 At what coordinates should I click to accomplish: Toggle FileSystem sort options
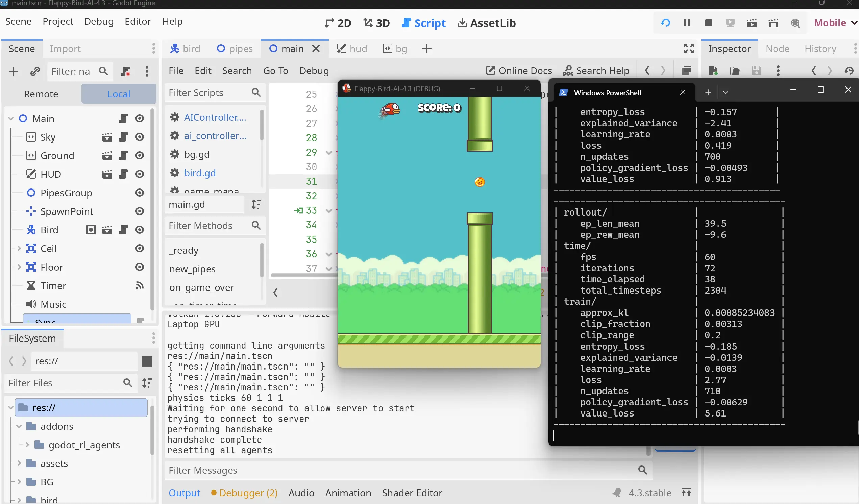coord(147,383)
